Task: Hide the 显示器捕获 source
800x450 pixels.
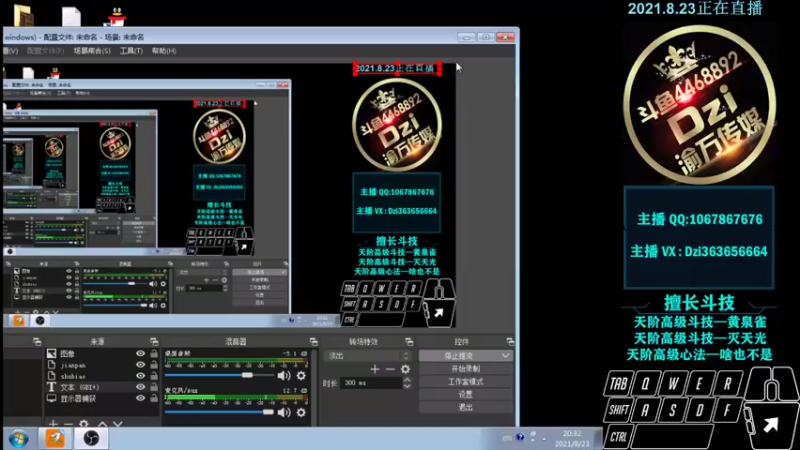Action: (140, 398)
